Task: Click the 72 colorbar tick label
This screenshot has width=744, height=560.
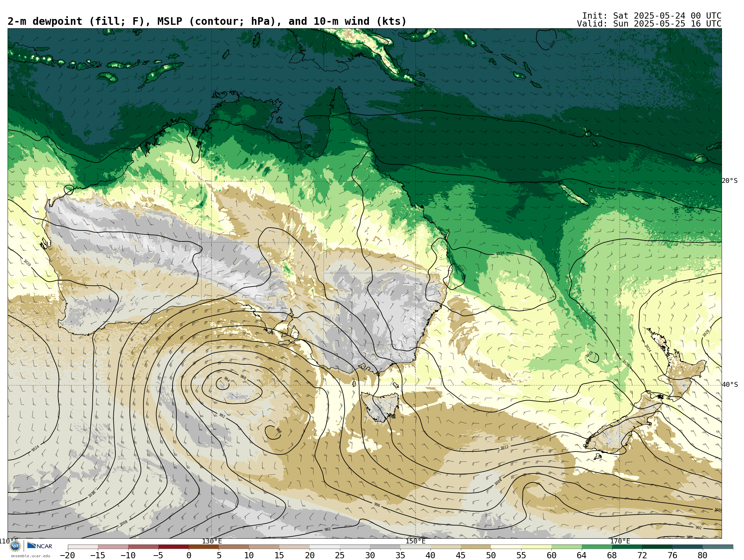Action: pyautogui.click(x=642, y=555)
